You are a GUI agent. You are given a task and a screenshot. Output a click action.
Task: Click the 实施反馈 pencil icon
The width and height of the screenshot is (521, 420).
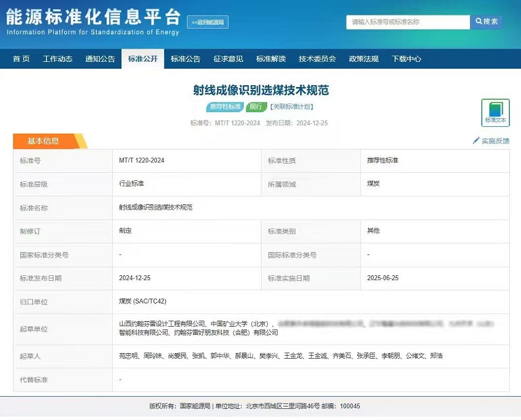click(x=475, y=140)
